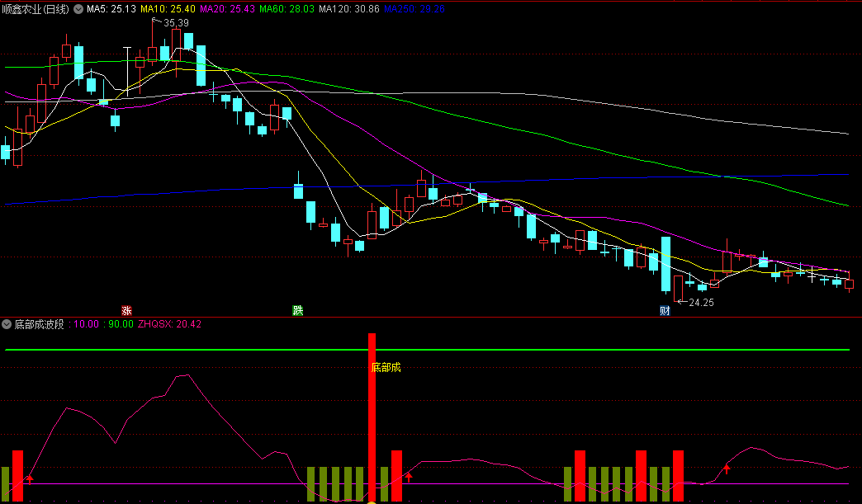The height and width of the screenshot is (504, 862).
Task: Click the 底部成波段 indicator name
Action: [x=39, y=324]
